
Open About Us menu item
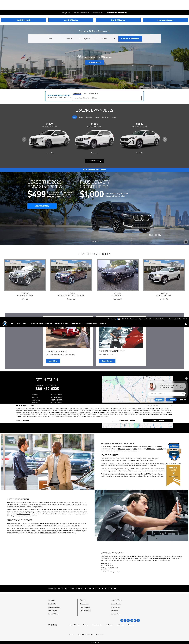click(x=103, y=324)
